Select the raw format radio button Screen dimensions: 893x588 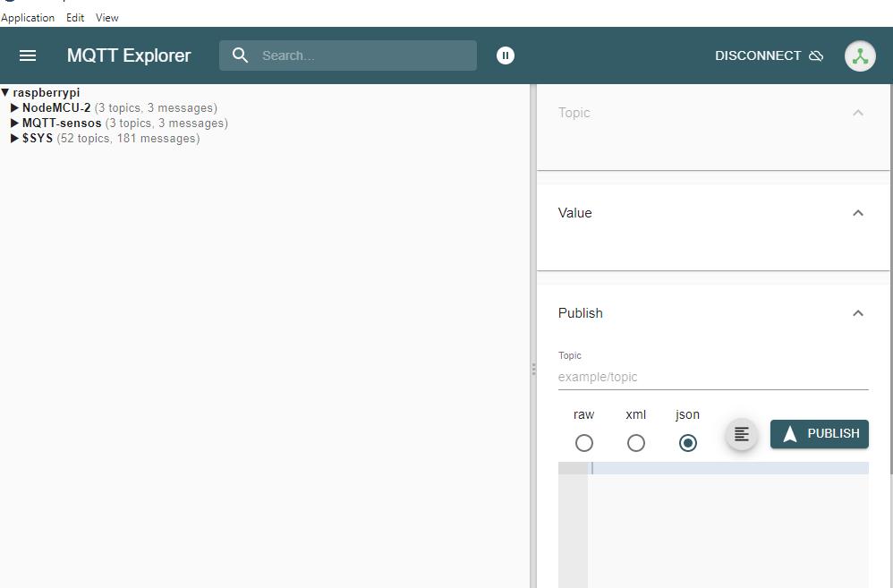(583, 443)
